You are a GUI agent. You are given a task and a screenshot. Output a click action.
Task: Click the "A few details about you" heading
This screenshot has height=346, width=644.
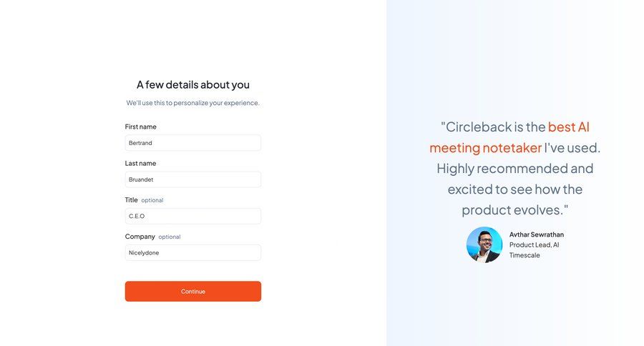(193, 84)
